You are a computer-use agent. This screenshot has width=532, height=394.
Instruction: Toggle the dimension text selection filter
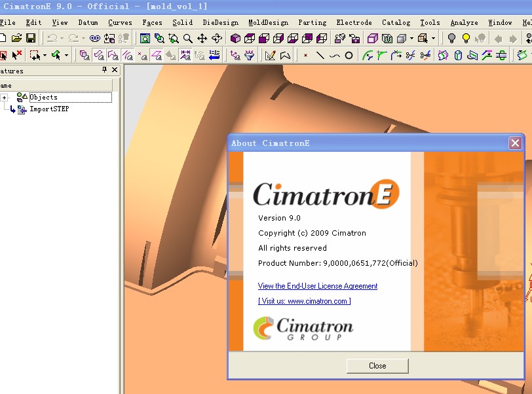pyautogui.click(x=185, y=55)
